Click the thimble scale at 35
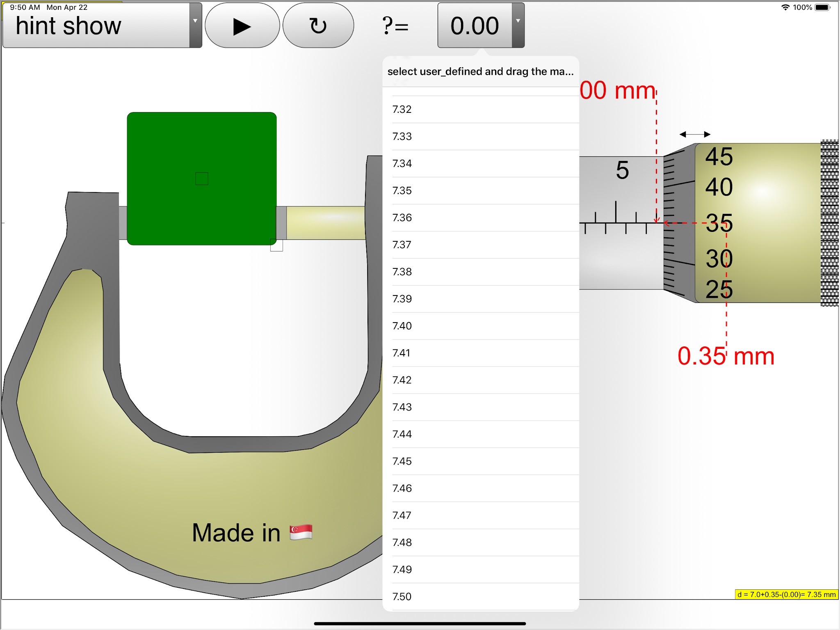Screen dimensions: 840x630 click(719, 223)
